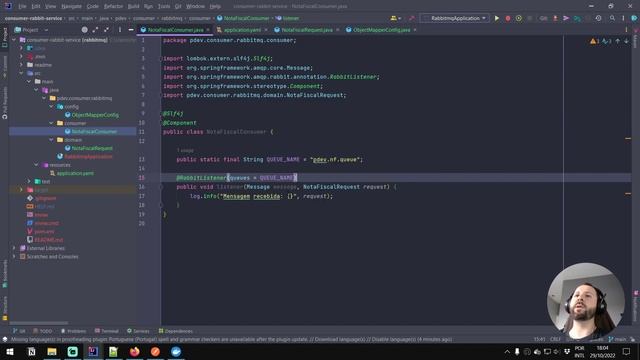Open the File menu
Viewport: 640px width, 360px height.
pos(22,6)
